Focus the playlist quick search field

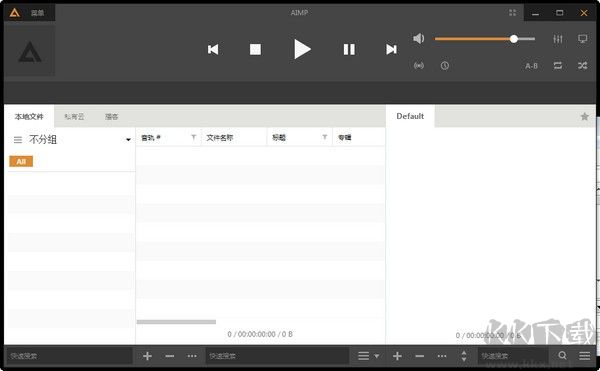(x=513, y=356)
